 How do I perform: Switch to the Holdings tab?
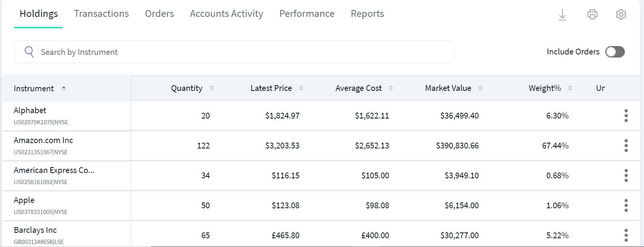click(39, 14)
